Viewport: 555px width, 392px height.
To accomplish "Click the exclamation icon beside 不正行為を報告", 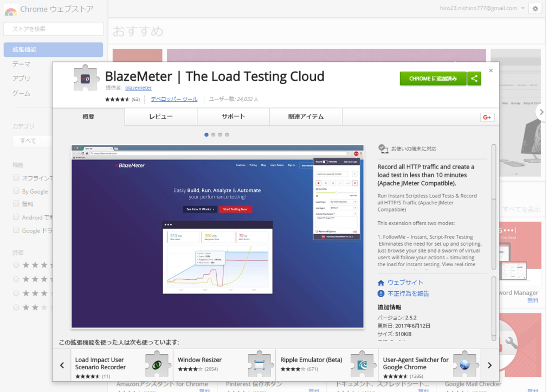I will pos(381,293).
